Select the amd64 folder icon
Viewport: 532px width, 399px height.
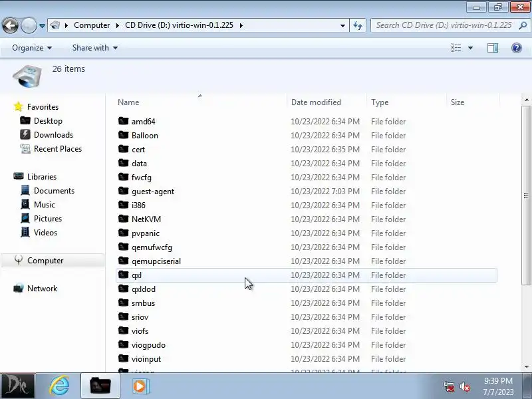[x=124, y=121]
